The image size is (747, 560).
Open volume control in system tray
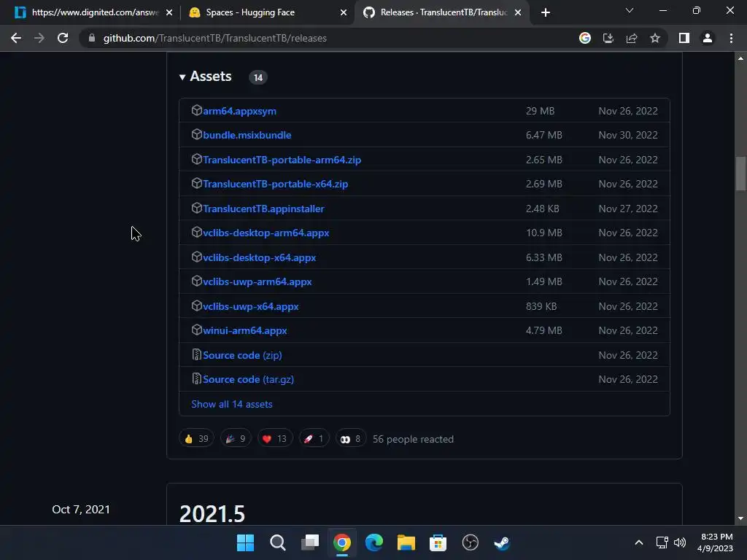tap(680, 542)
